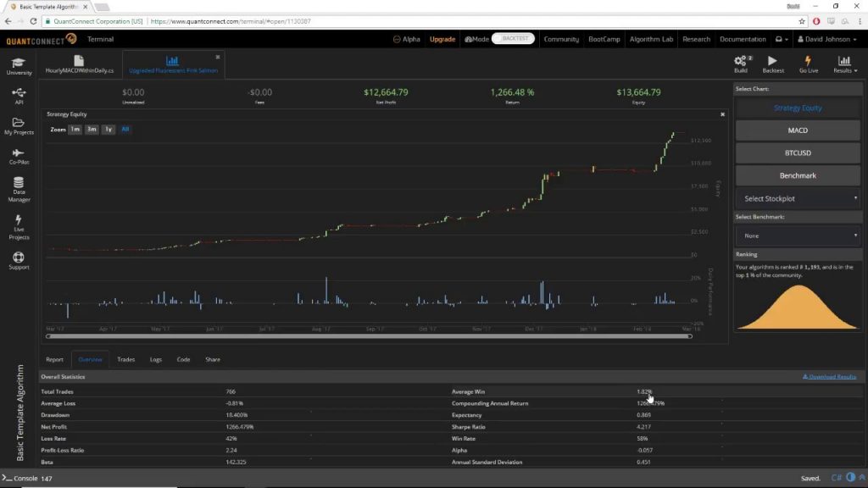The width and height of the screenshot is (868, 488).
Task: Open the Share tab
Action: 213,359
